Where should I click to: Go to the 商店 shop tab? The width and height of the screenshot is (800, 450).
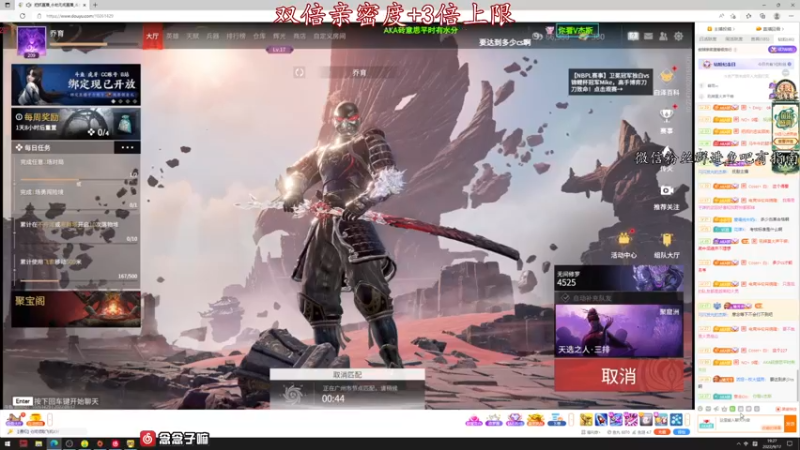point(299,36)
